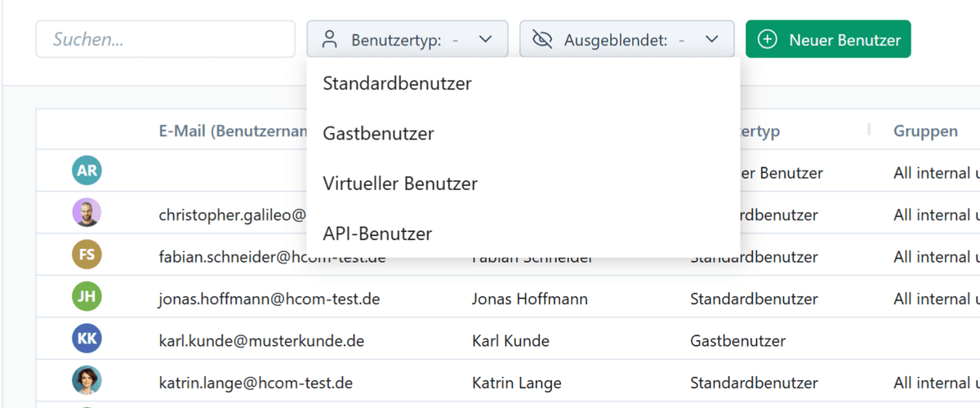Screen dimensions: 980x408
Task: Click the plus icon in Neuer Benutzer
Action: (x=768, y=39)
